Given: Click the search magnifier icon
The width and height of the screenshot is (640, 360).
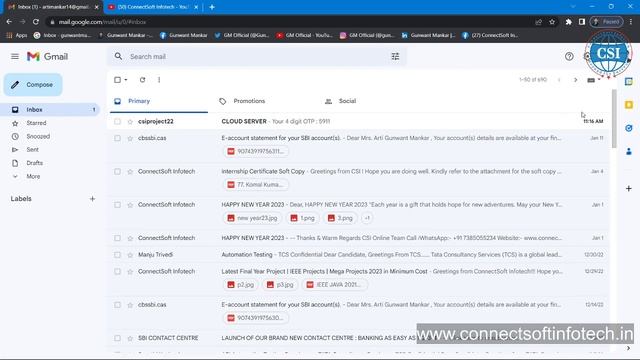Looking at the screenshot, I should pos(118,56).
